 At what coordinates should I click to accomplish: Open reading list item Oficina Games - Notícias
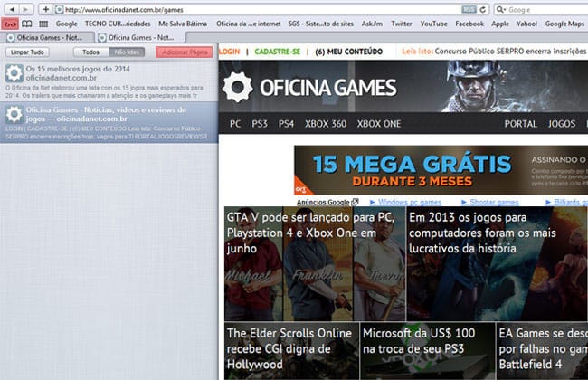[x=109, y=122]
